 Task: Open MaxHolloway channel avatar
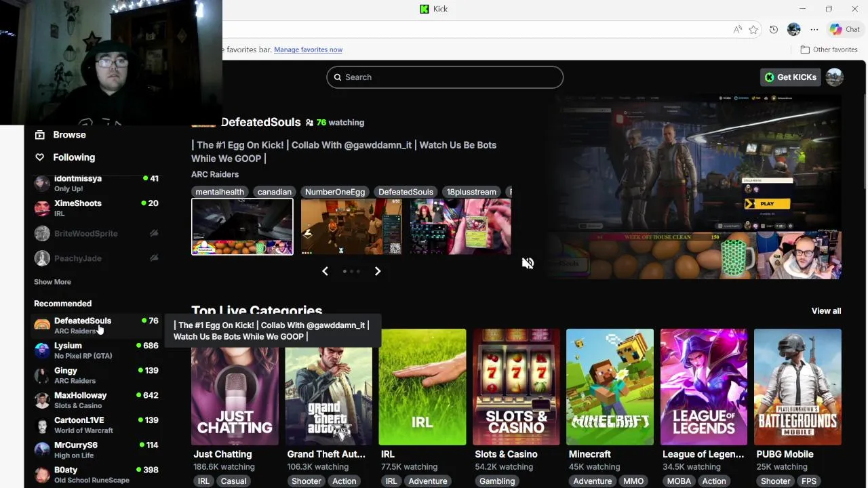42,400
